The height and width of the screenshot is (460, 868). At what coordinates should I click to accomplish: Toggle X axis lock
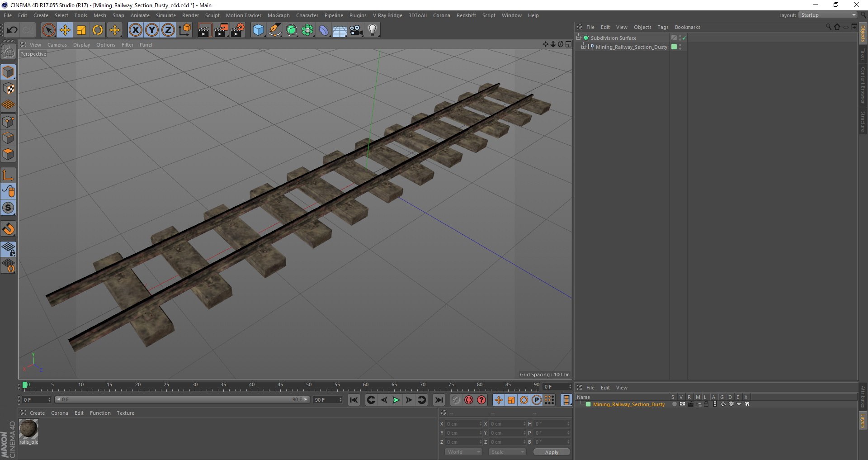click(135, 30)
